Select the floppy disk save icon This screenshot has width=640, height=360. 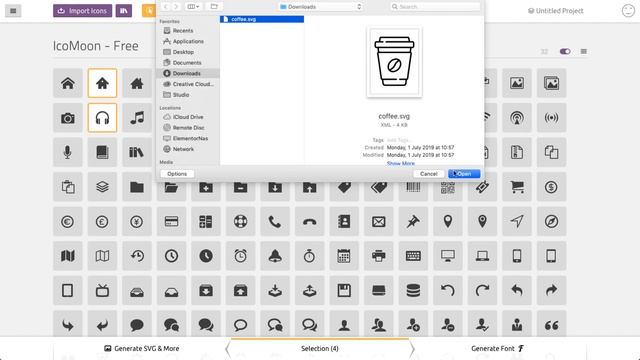[344, 291]
